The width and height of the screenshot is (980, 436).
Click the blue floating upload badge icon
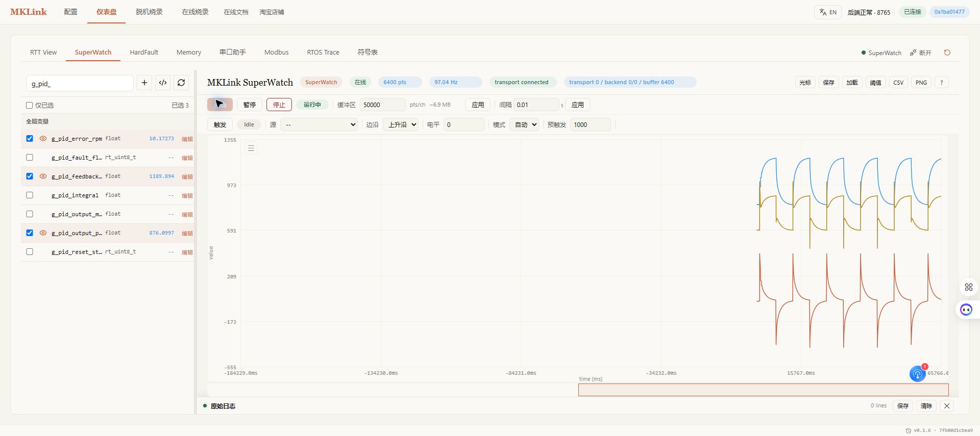coord(918,374)
